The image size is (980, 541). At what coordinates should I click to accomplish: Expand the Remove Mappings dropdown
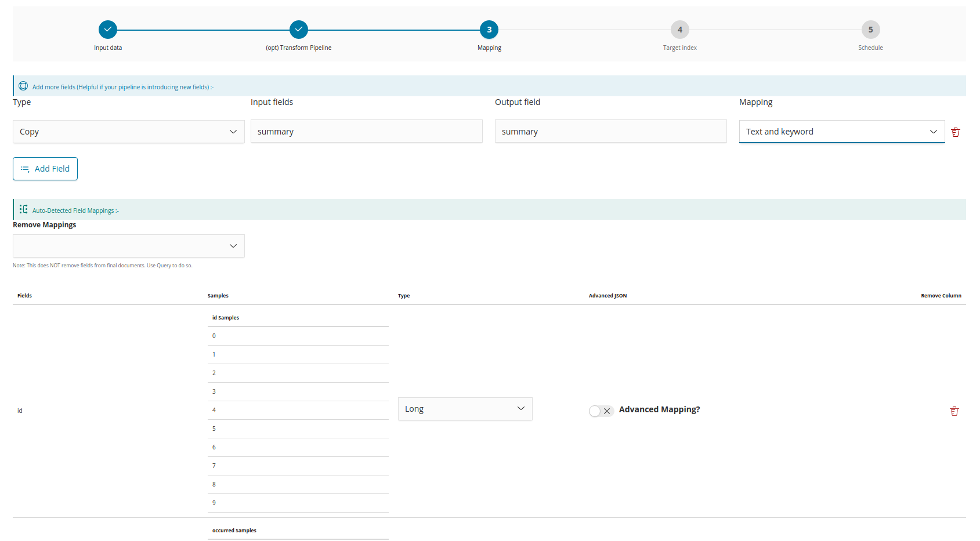(x=128, y=246)
